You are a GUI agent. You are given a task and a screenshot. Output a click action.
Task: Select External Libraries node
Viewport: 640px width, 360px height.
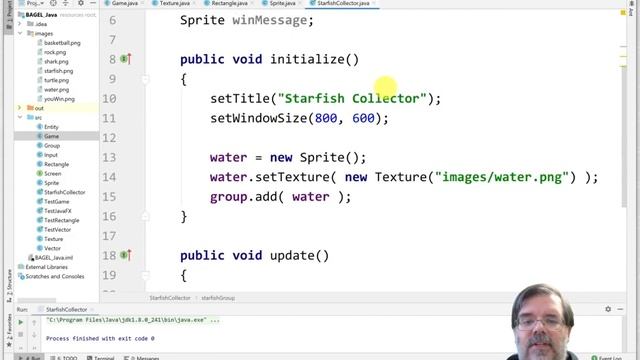pos(47,267)
